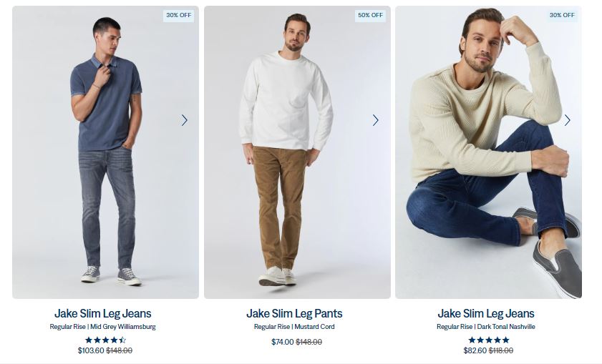Show next image of Mid Grey Williamsburg jeans
Image resolution: width=602 pixels, height=364 pixels.
[x=184, y=120]
